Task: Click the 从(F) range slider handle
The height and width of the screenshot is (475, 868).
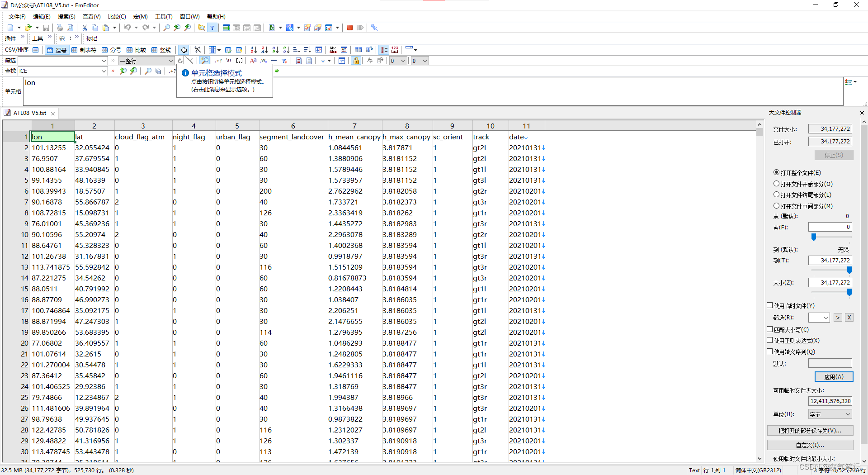Action: [x=814, y=237]
